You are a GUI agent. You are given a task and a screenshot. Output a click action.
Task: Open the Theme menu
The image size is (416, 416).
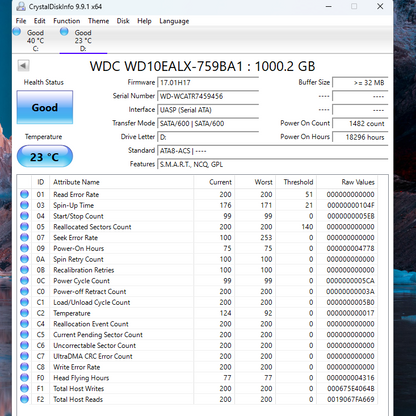(x=98, y=21)
